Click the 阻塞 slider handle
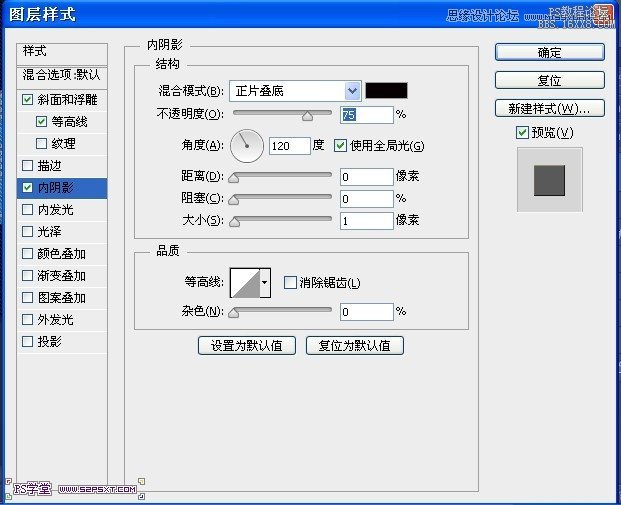 (x=234, y=200)
